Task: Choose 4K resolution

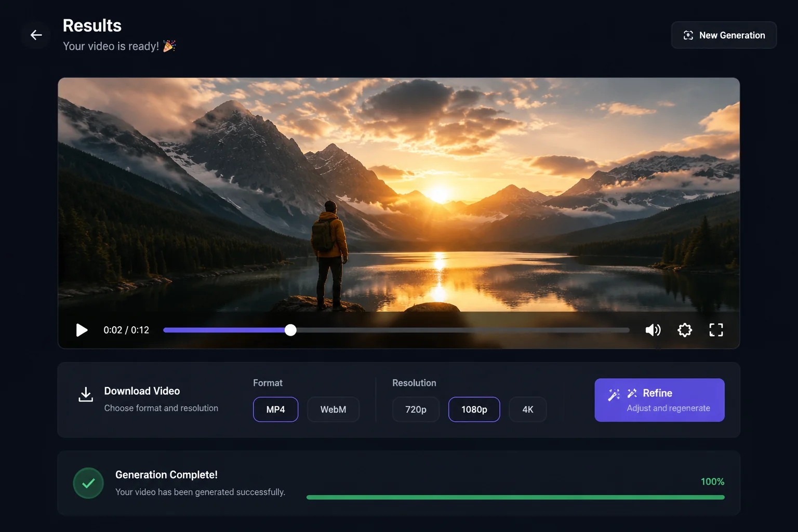Action: tap(528, 409)
